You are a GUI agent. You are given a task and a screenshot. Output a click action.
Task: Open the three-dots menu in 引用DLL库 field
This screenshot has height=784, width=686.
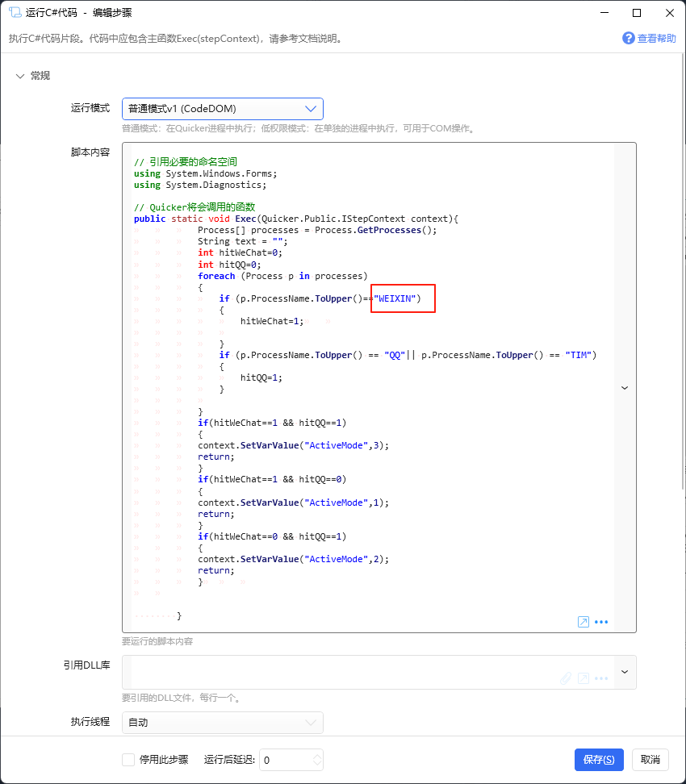click(601, 678)
